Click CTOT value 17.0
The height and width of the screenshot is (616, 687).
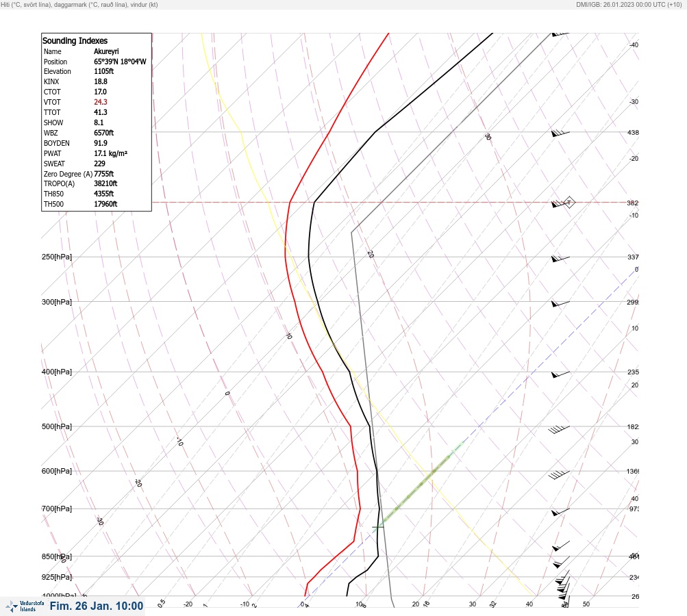coord(100,92)
